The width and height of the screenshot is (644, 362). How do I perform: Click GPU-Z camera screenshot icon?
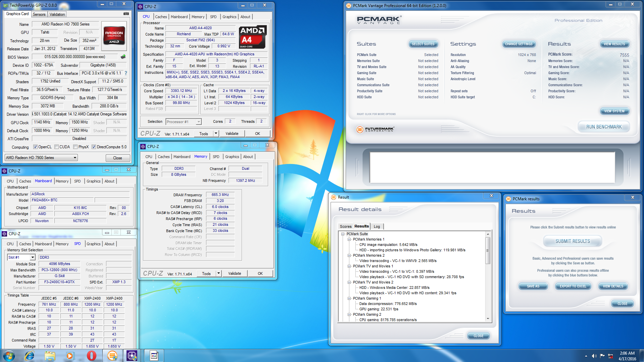point(126,14)
